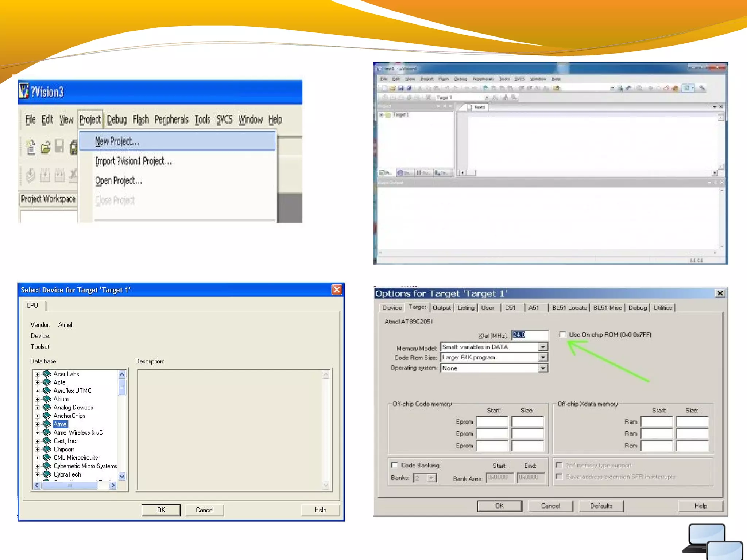Click the ?Vision3 app icon in title bar
The height and width of the screenshot is (560, 747).
(24, 91)
